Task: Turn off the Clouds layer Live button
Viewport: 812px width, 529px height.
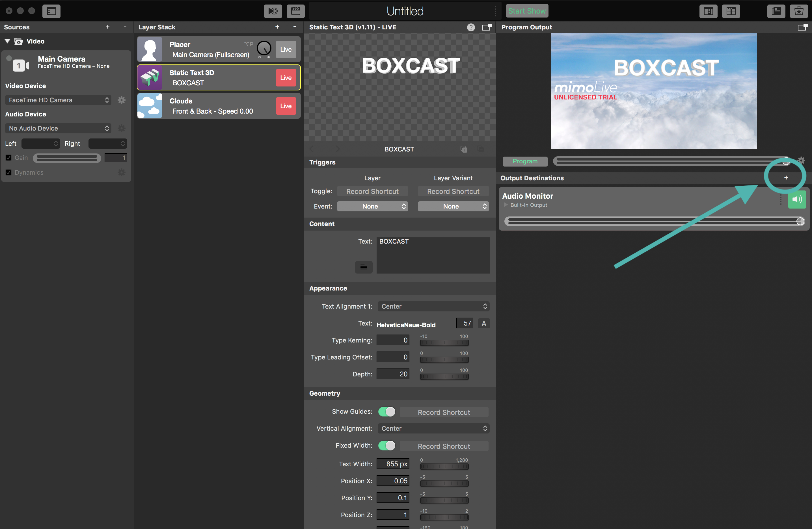Action: pos(286,106)
